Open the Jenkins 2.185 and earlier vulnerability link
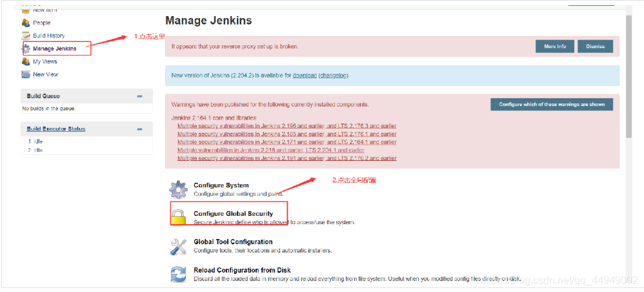Viewport: 644px width, 292px height. click(x=287, y=134)
